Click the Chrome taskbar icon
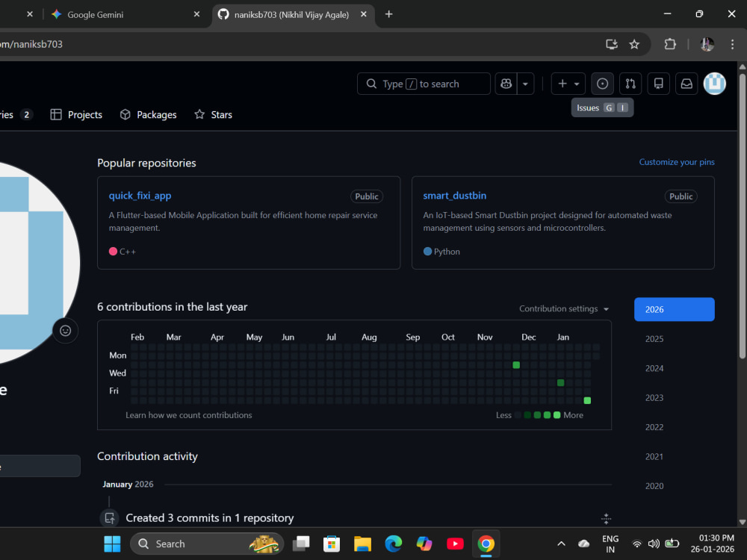 (x=486, y=544)
